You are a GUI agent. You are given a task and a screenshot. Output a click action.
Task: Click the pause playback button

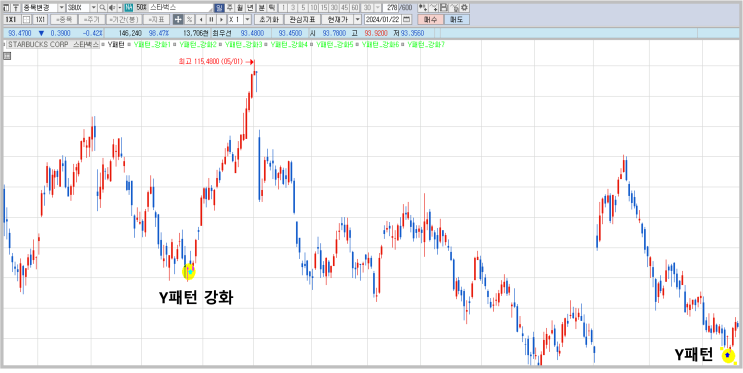211,19
